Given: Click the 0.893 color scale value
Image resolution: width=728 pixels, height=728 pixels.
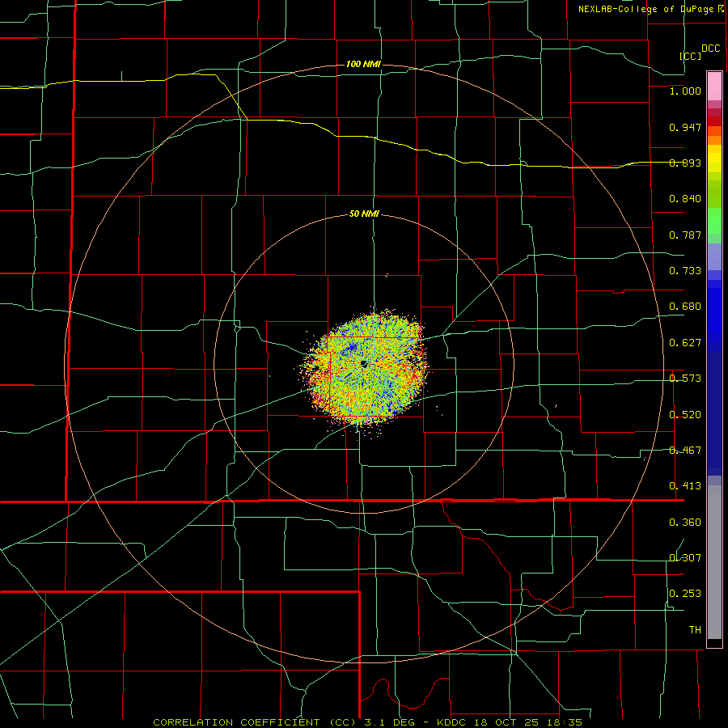Looking at the screenshot, I should [x=685, y=163].
